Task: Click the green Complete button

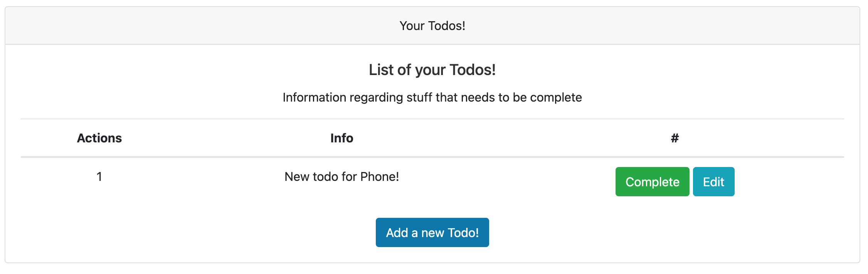Action: pos(652,182)
